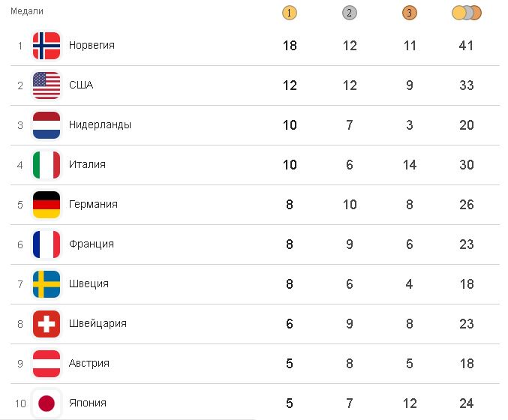
Task: Click the USA flag icon
Action: pyautogui.click(x=46, y=85)
